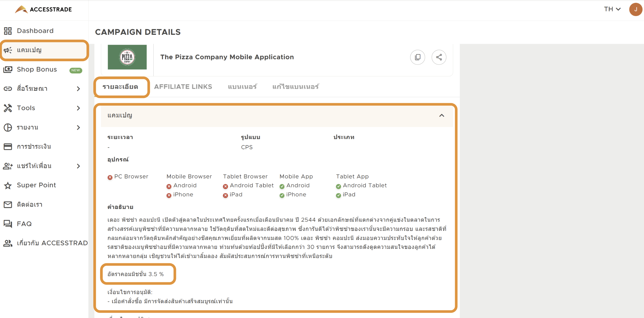Copy campaign link with clipboard icon
This screenshot has height=318, width=644.
pos(418,57)
